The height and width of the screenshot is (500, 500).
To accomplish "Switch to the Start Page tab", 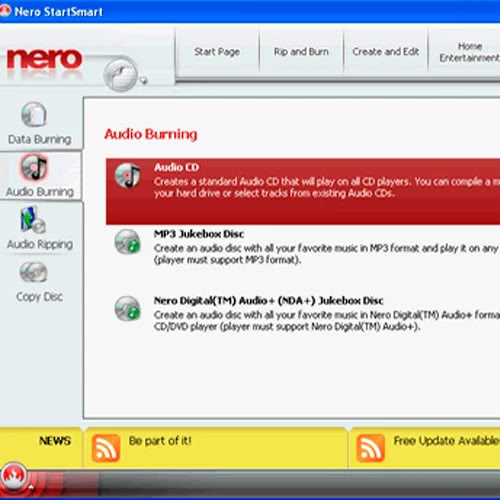I will coord(217,52).
